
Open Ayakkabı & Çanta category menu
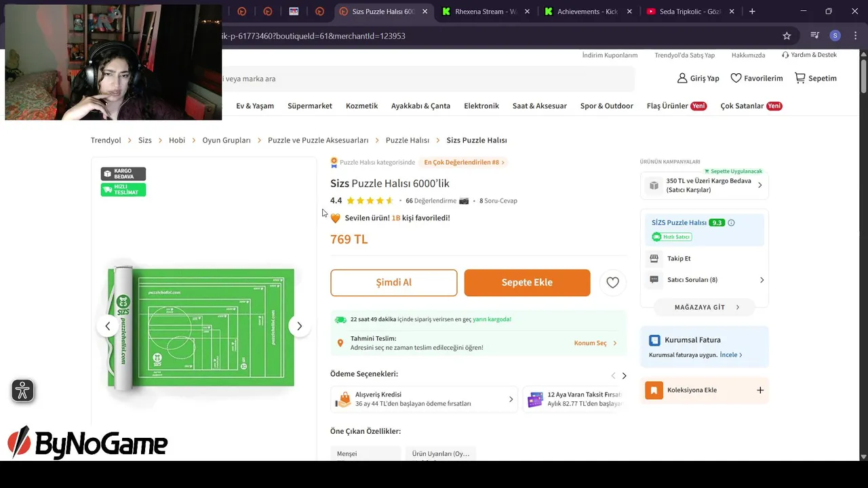[x=420, y=106]
